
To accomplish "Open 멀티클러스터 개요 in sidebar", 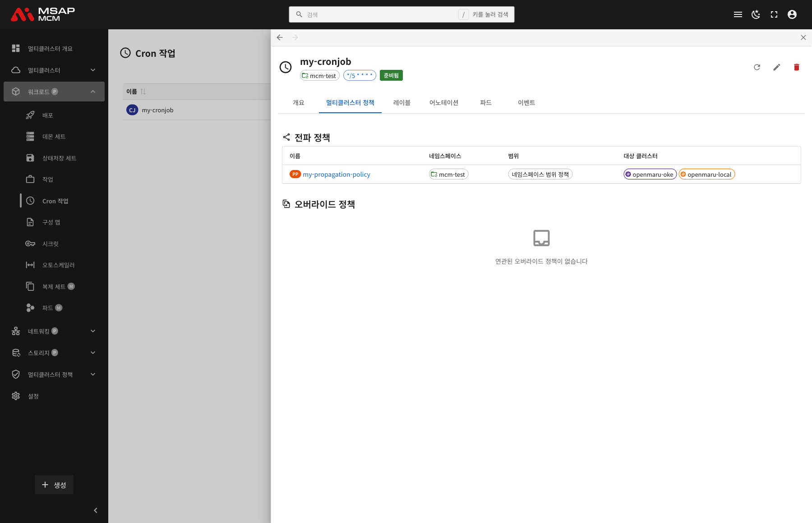I will (54, 48).
